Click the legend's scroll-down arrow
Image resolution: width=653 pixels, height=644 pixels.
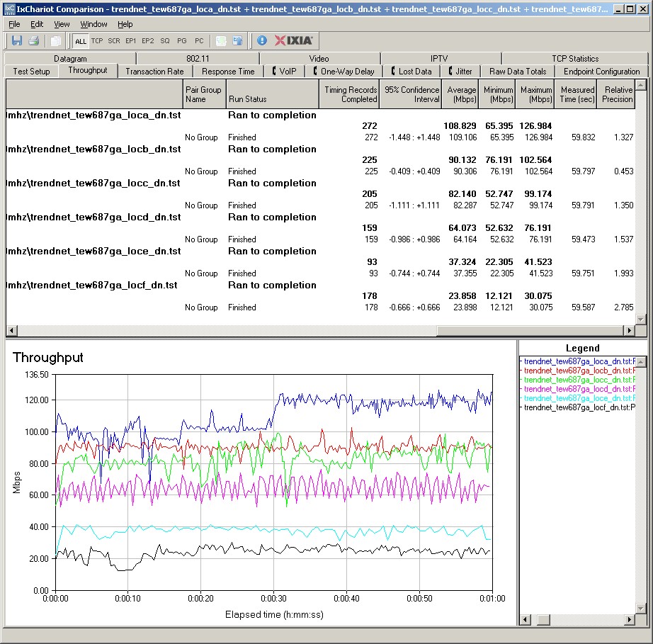(x=641, y=609)
